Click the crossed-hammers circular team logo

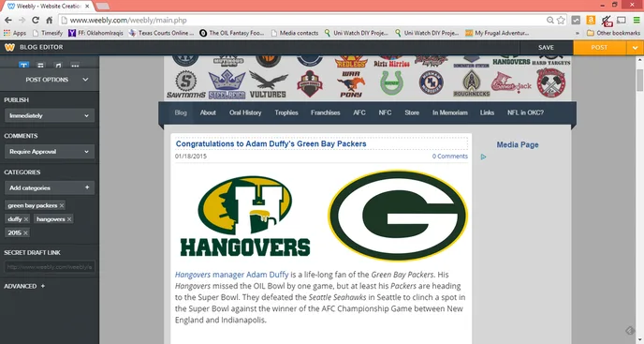coord(551,82)
